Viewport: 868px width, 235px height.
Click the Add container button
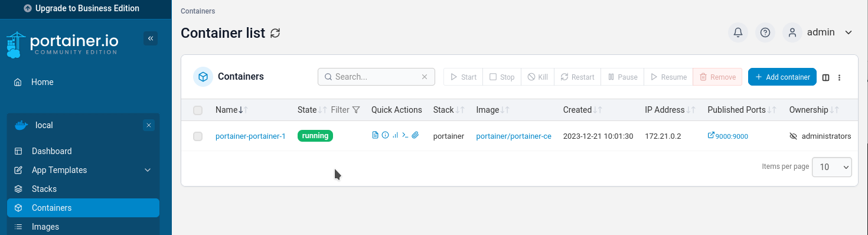(x=782, y=77)
